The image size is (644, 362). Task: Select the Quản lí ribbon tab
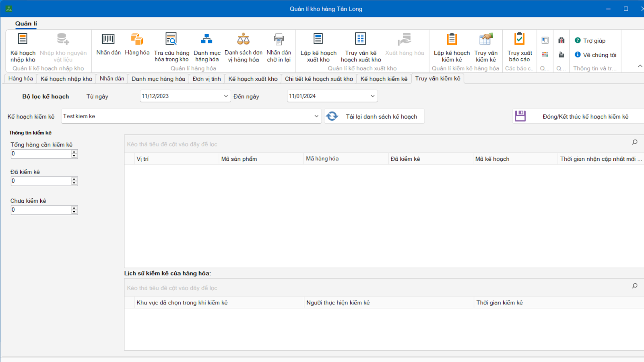pos(26,24)
